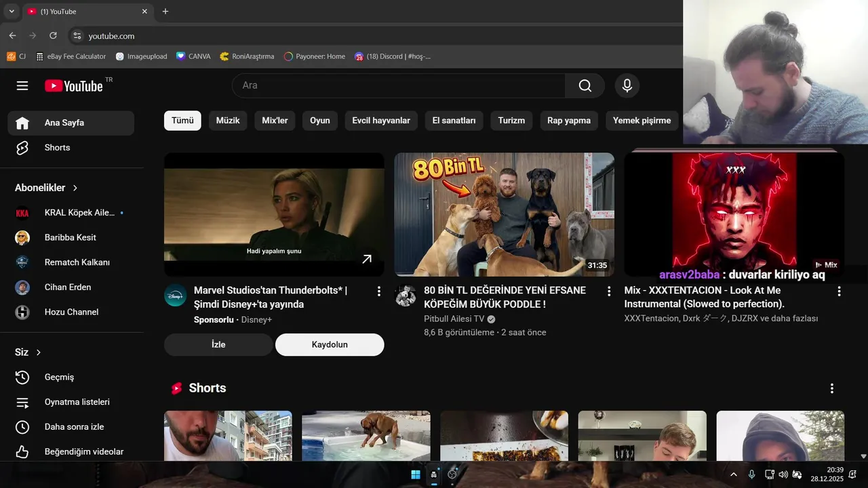Open Cihan Erden channel avatar
This screenshot has width=868, height=488.
pyautogui.click(x=22, y=287)
